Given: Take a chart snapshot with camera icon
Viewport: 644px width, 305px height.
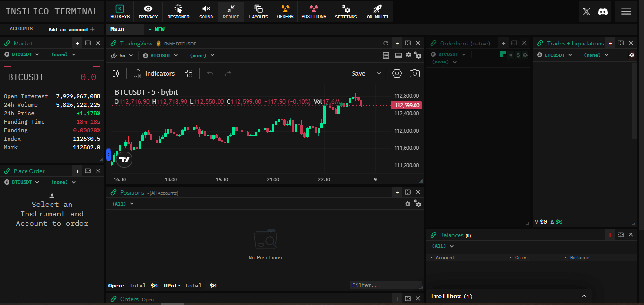Looking at the screenshot, I should (x=415, y=73).
